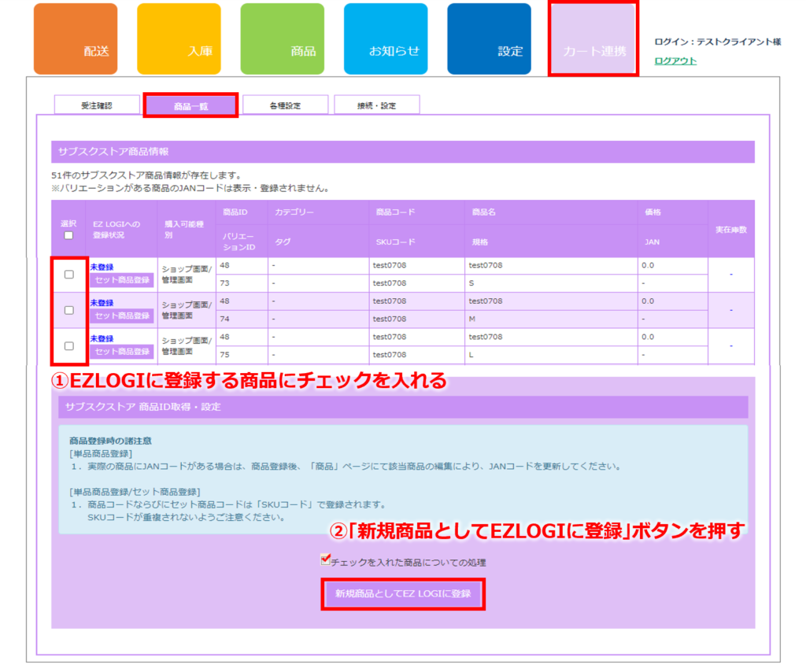
Task: Click セット商品登録 for the size M row
Action: click(x=121, y=316)
